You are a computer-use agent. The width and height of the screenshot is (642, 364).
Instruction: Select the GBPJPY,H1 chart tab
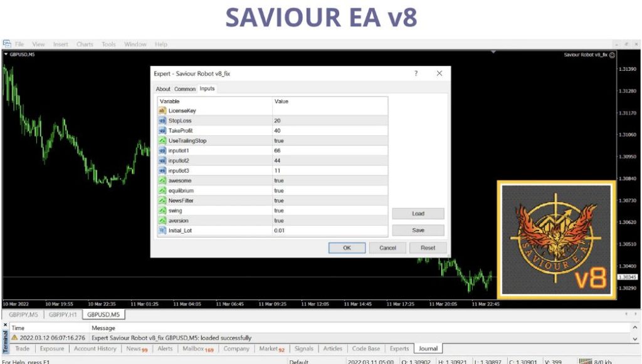tap(63, 315)
